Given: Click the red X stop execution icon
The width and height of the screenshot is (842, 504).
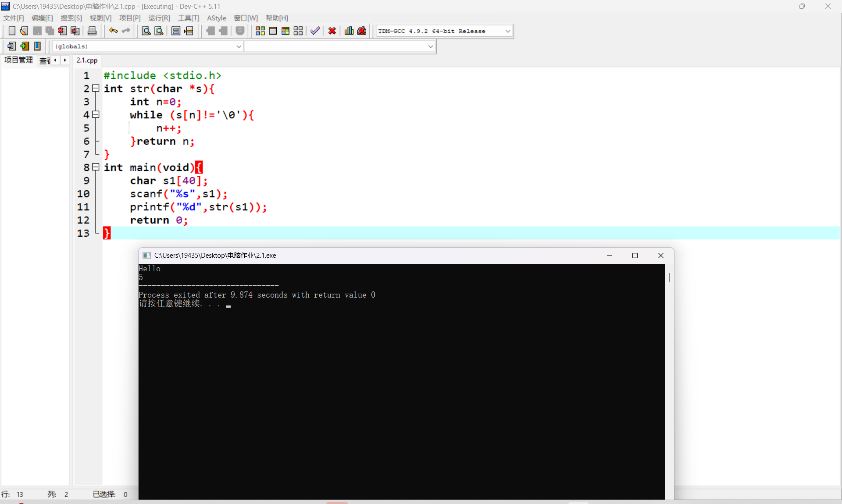Looking at the screenshot, I should [332, 31].
